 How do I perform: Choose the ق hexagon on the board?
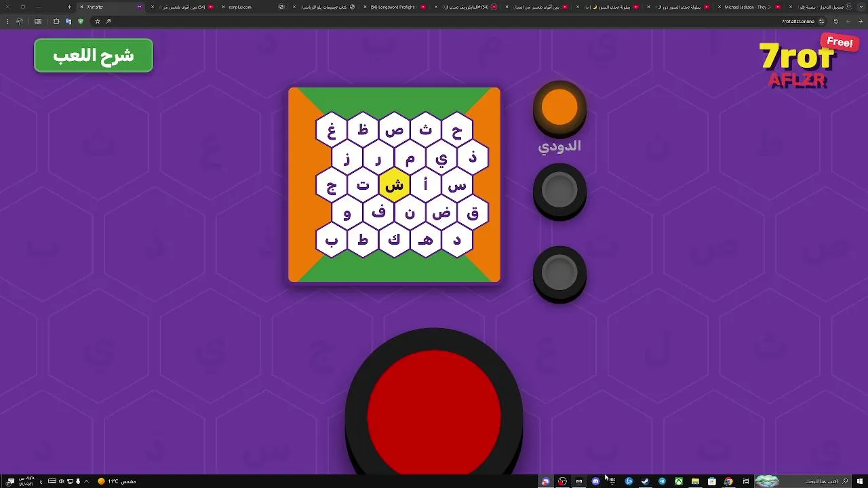tap(473, 213)
